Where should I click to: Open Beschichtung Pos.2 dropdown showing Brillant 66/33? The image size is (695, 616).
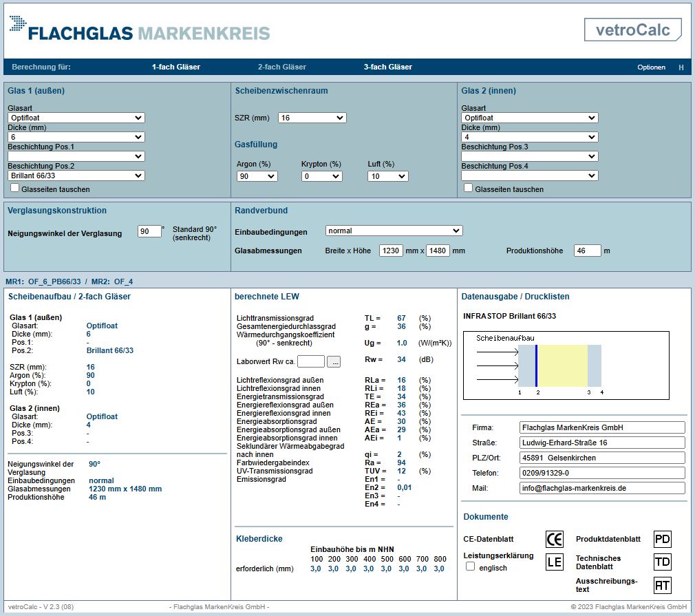(x=76, y=176)
